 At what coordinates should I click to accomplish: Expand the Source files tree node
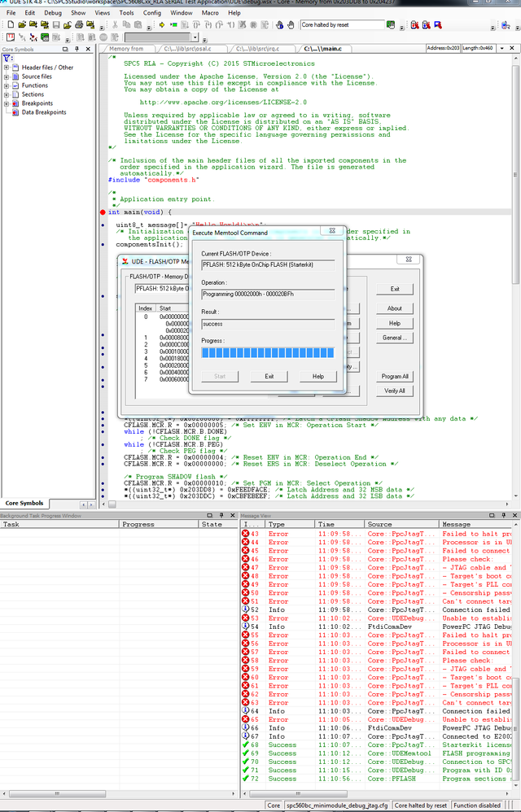pos(7,76)
